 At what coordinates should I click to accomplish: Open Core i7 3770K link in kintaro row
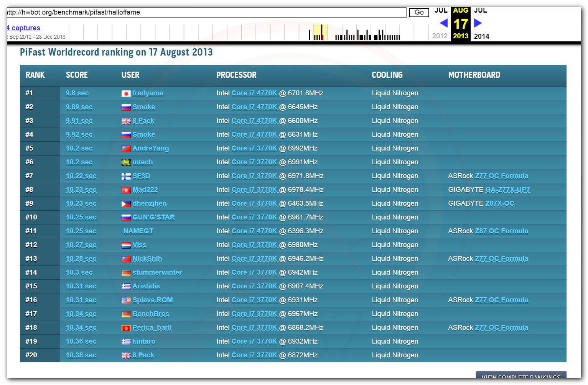pos(254,341)
